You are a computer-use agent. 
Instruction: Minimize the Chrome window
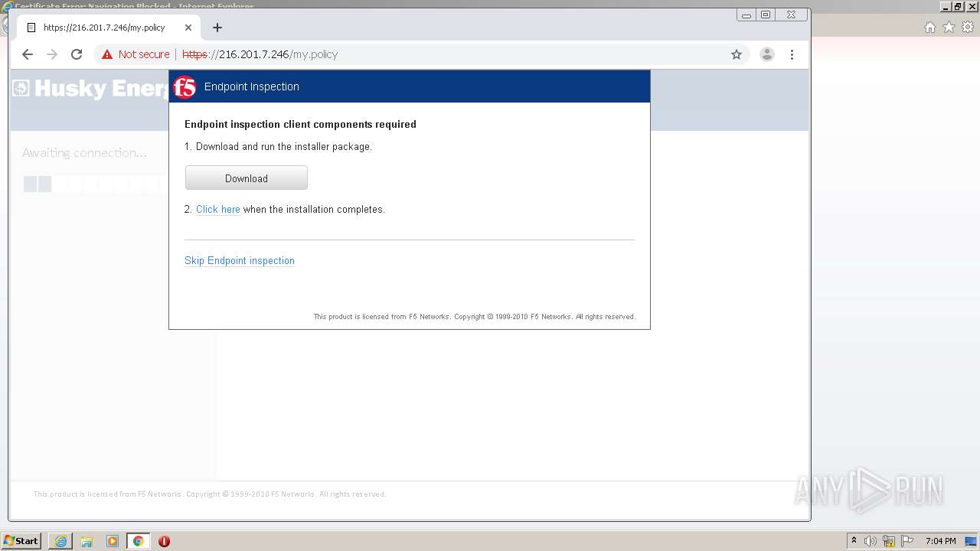(746, 15)
